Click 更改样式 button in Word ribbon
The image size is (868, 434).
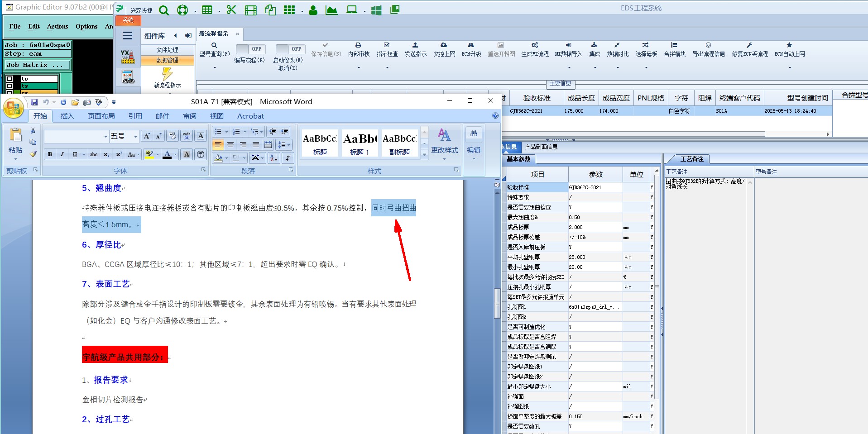pyautogui.click(x=444, y=145)
